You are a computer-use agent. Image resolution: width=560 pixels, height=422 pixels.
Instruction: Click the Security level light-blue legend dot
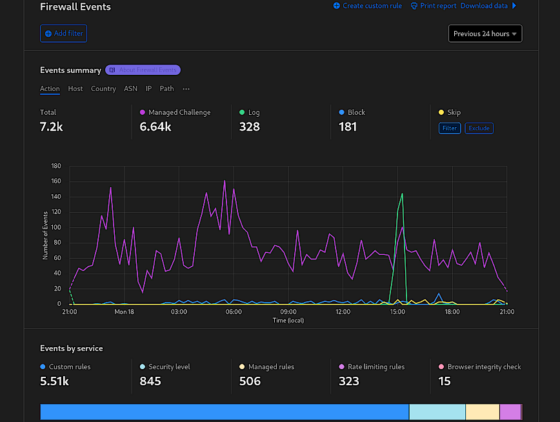click(x=142, y=367)
